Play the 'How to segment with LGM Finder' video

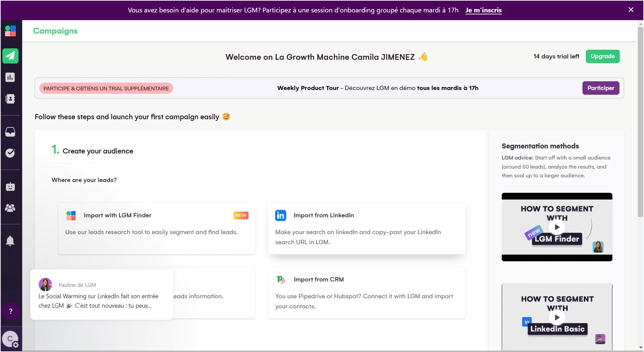[x=557, y=227]
